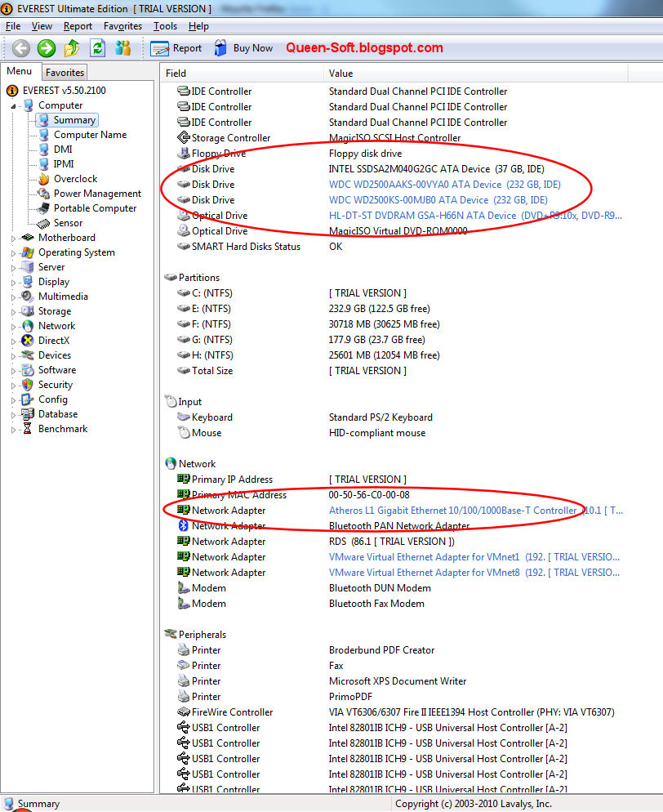Click the Motherboard icon in tree
663x812 pixels.
tap(28, 238)
